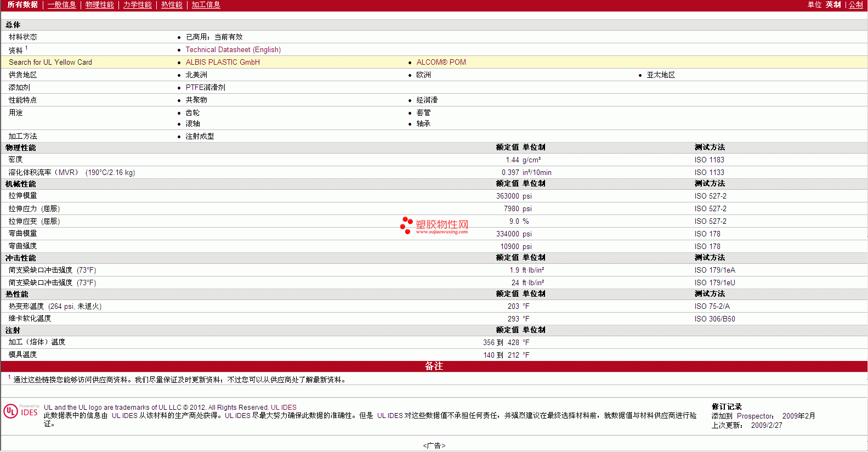Select 英制 units
The image size is (868, 452).
[833, 4]
